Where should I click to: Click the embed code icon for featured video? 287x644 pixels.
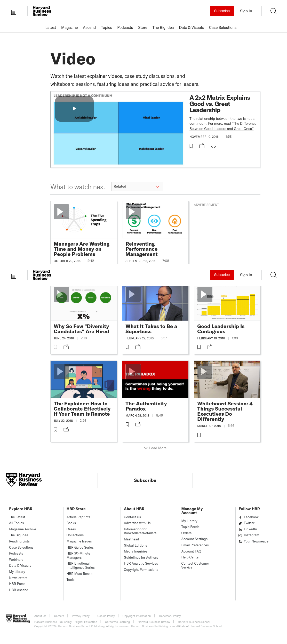(x=213, y=147)
